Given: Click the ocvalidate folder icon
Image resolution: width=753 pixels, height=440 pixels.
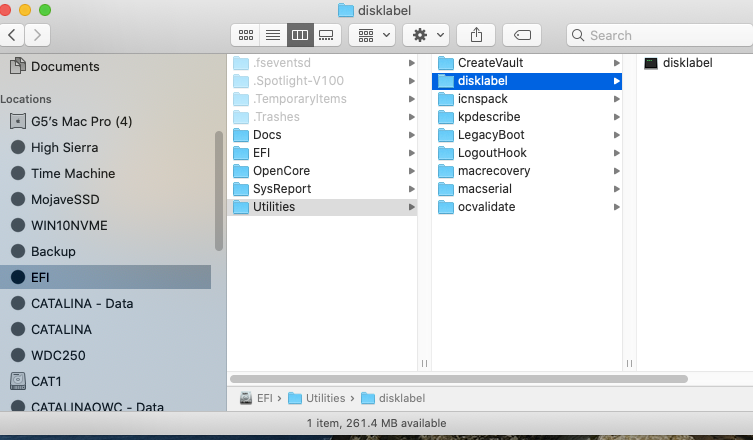Looking at the screenshot, I should (x=446, y=207).
